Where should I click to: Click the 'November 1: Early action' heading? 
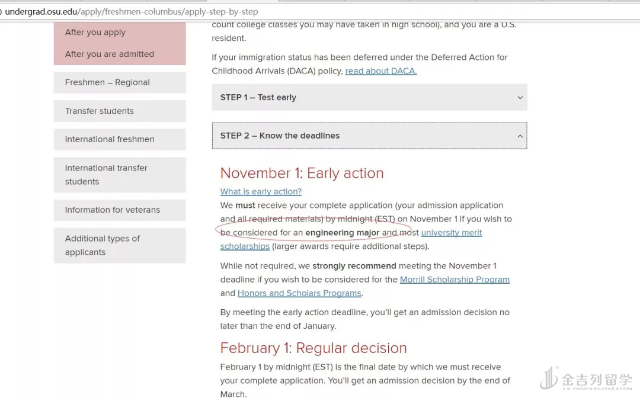(x=302, y=173)
